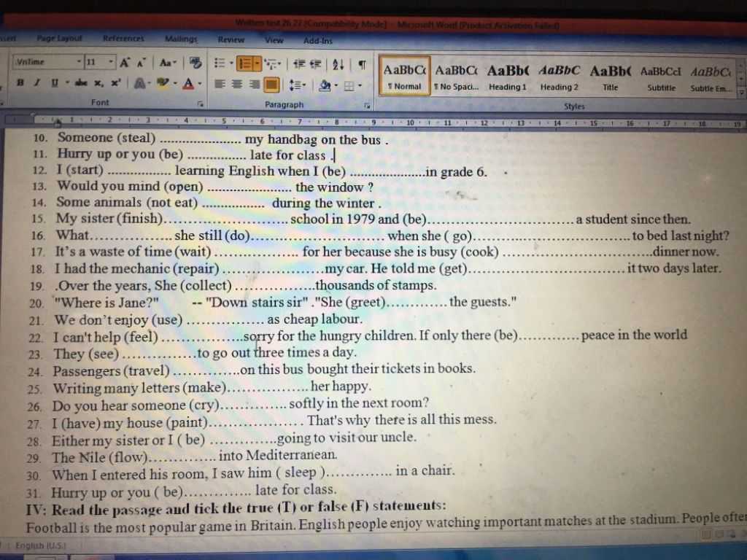Apply the Bullets list icon
Image resolution: width=747 pixels, height=560 pixels.
point(220,63)
